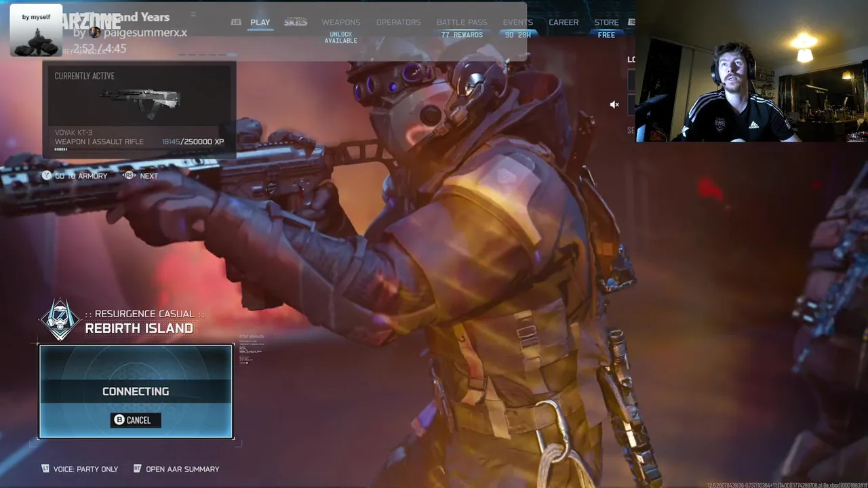Click the Y button icon for Armory
The height and width of the screenshot is (488, 868).
coord(46,176)
